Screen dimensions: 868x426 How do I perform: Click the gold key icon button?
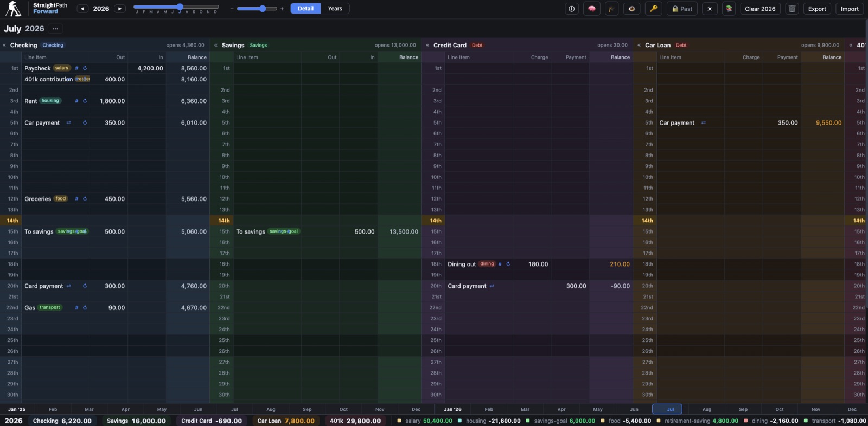coord(653,9)
